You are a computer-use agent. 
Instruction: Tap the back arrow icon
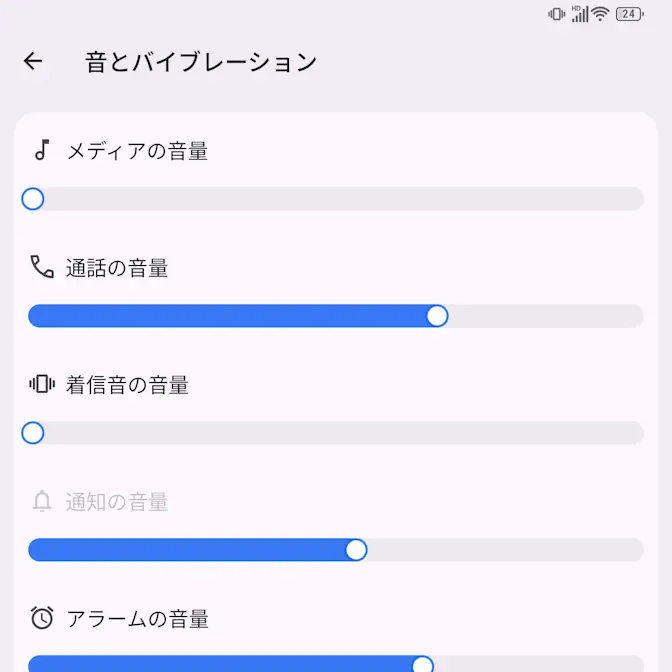pos(33,62)
